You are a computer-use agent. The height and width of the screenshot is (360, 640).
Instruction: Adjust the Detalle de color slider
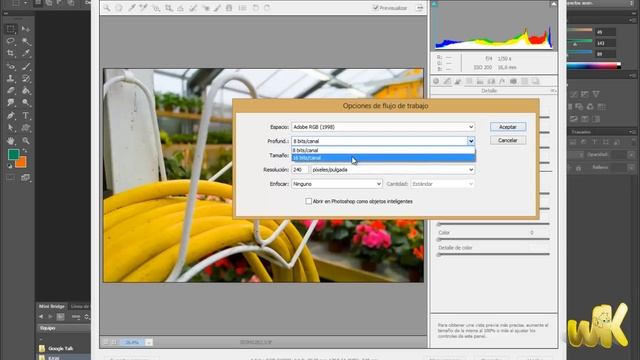(x=439, y=254)
